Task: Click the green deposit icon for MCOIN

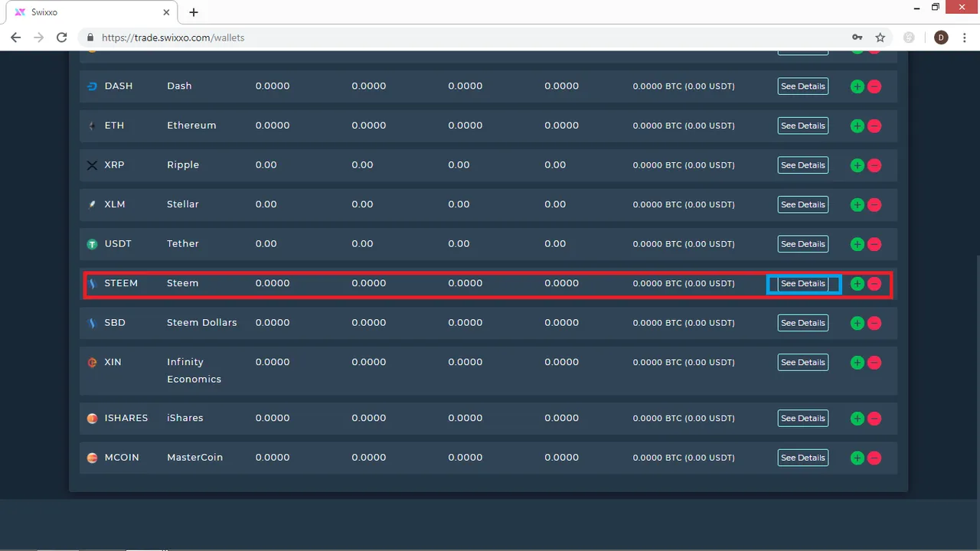Action: pos(857,458)
